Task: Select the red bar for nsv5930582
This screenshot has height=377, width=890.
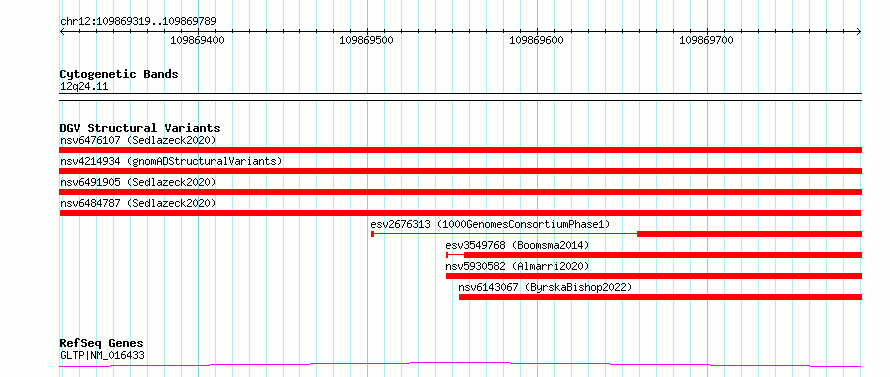Action: point(654,276)
